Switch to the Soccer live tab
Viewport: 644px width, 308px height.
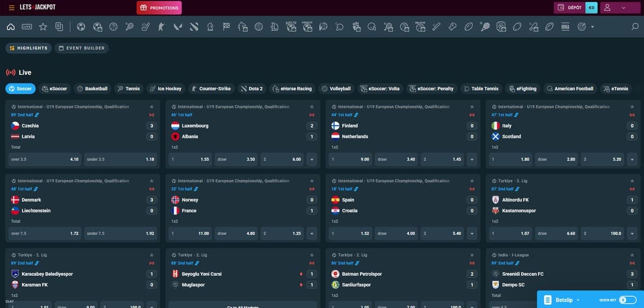pyautogui.click(x=20, y=89)
